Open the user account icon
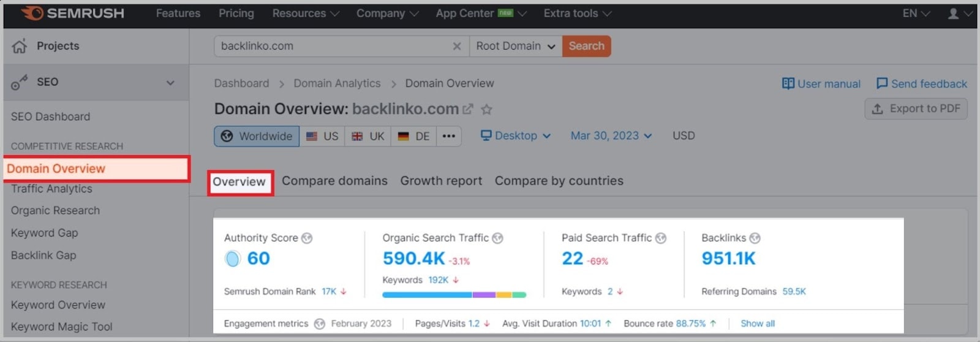This screenshot has width=980, height=342. (953, 13)
